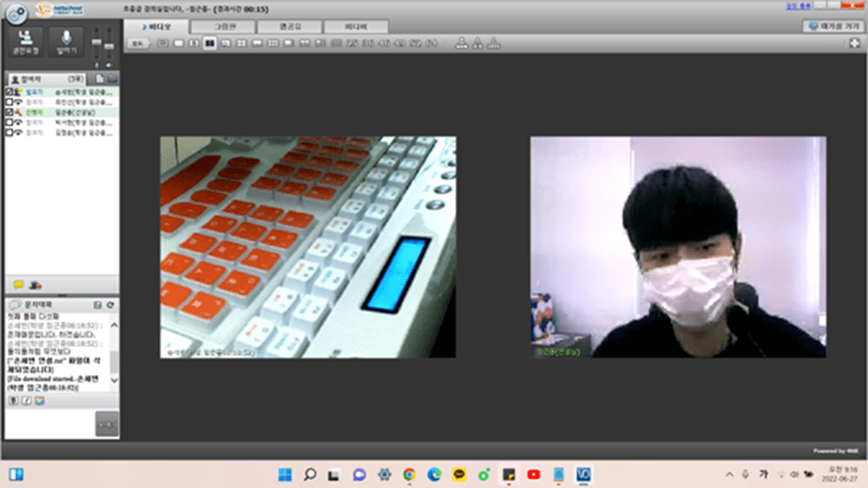
Task: Click the chat text color palette icon
Action: coord(39,400)
